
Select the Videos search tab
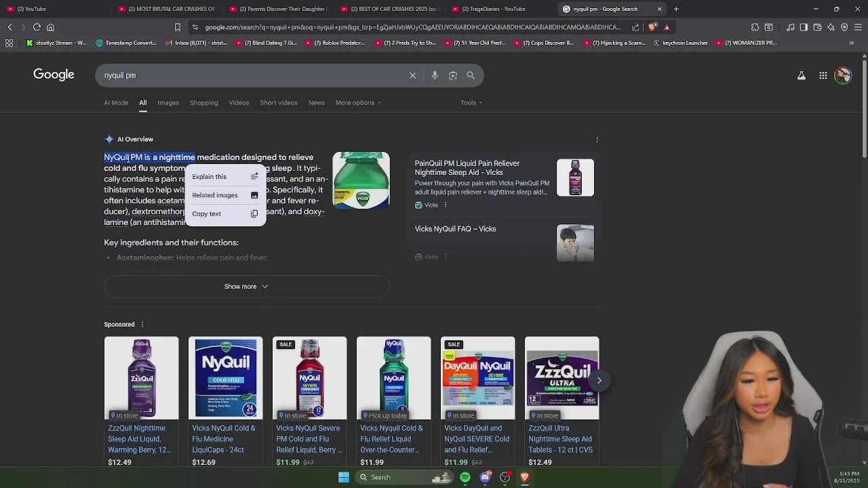click(x=239, y=103)
